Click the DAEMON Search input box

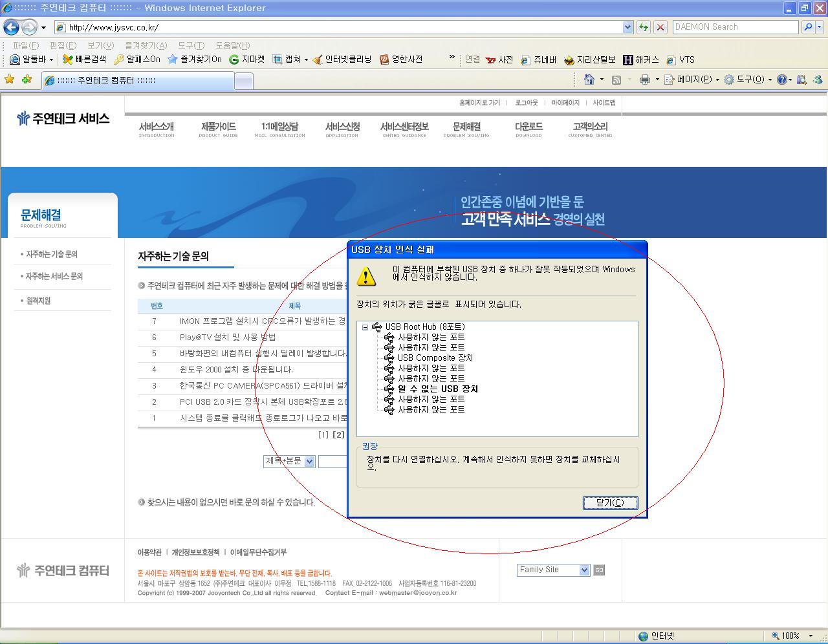[x=735, y=27]
